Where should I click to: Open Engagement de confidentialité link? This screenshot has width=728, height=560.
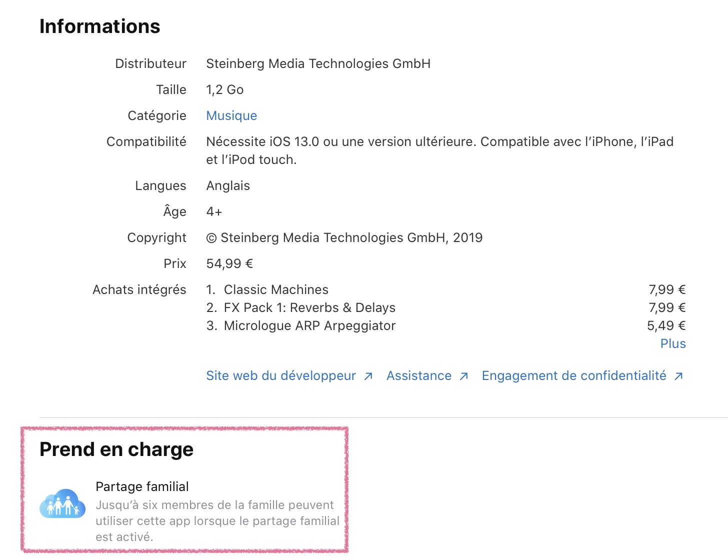tap(574, 376)
